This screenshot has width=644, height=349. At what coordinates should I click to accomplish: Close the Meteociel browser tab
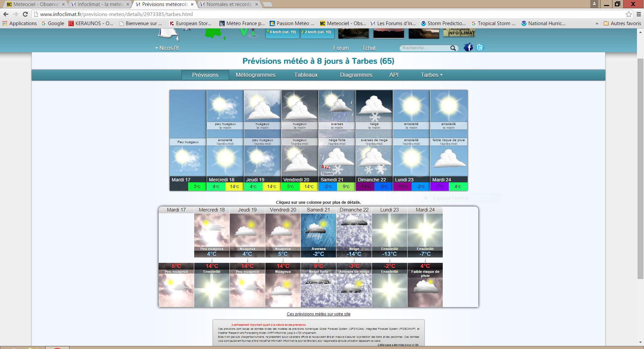point(63,4)
